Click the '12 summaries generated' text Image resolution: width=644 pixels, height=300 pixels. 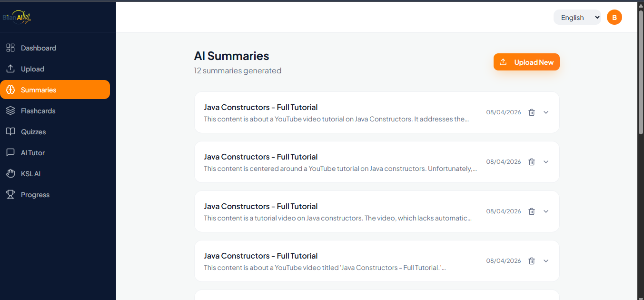pos(238,70)
